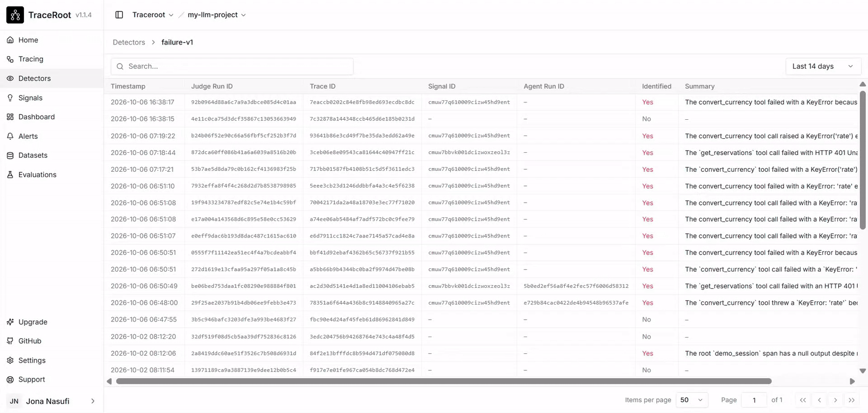Click timestamp 2026-10-06 07:18:44

pos(143,153)
